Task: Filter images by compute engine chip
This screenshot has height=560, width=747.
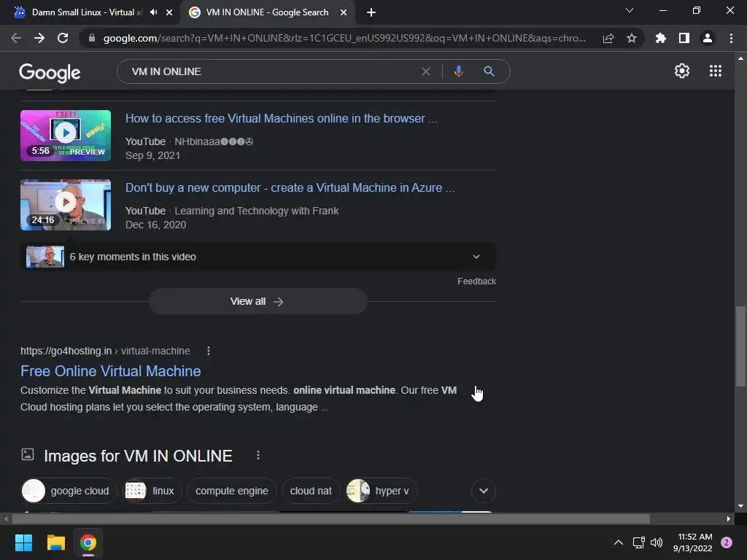Action: (231, 491)
